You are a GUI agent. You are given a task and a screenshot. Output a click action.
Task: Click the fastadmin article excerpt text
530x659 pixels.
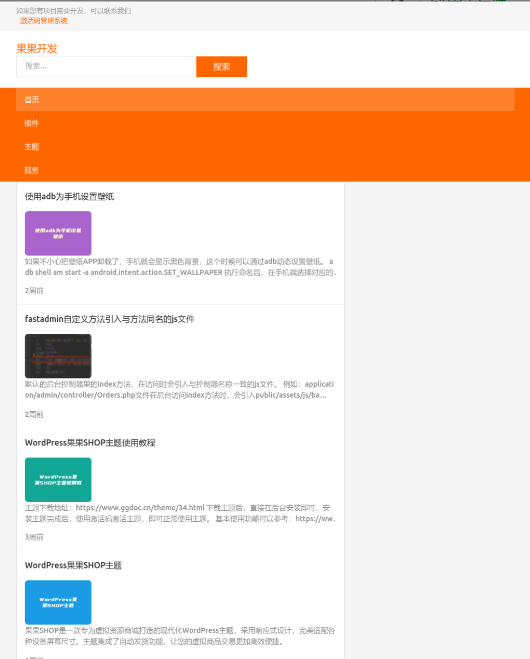179,390
